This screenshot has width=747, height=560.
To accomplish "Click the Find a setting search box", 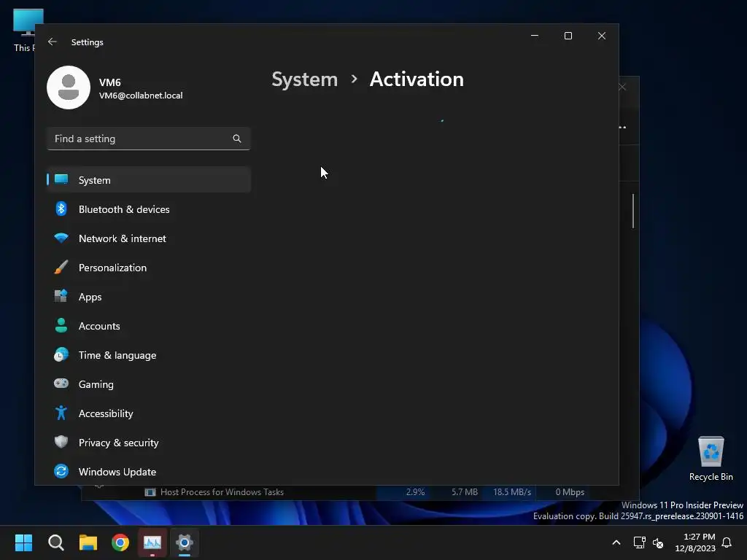I will coord(149,139).
